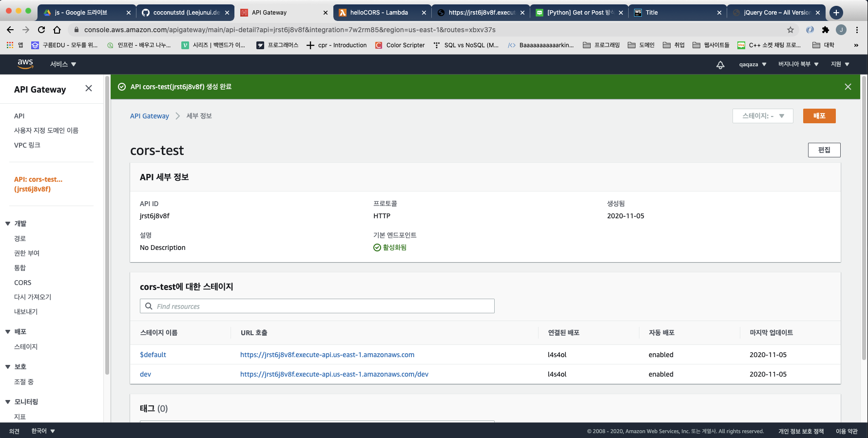Click 의견 feedback in footer
Image resolution: width=868 pixels, height=438 pixels.
pyautogui.click(x=14, y=431)
